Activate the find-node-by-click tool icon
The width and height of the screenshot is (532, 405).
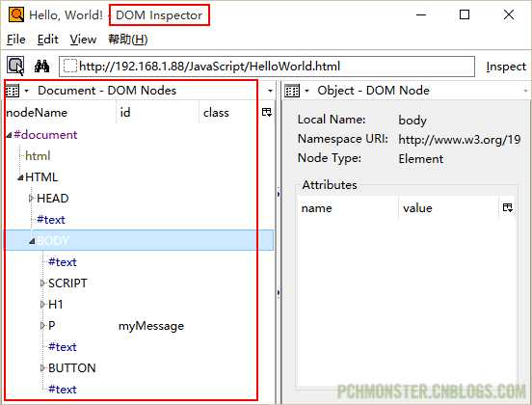click(x=15, y=66)
